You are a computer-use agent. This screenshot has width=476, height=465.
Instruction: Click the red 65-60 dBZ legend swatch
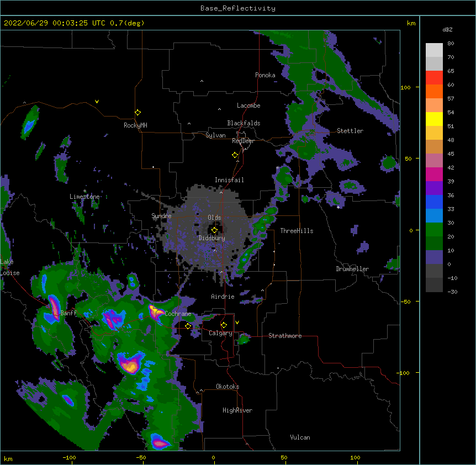[434, 78]
